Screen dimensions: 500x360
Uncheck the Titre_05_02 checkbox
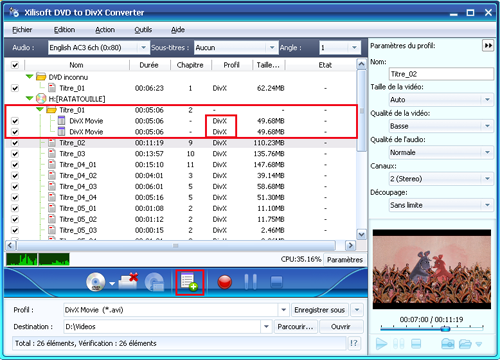pos(15,219)
